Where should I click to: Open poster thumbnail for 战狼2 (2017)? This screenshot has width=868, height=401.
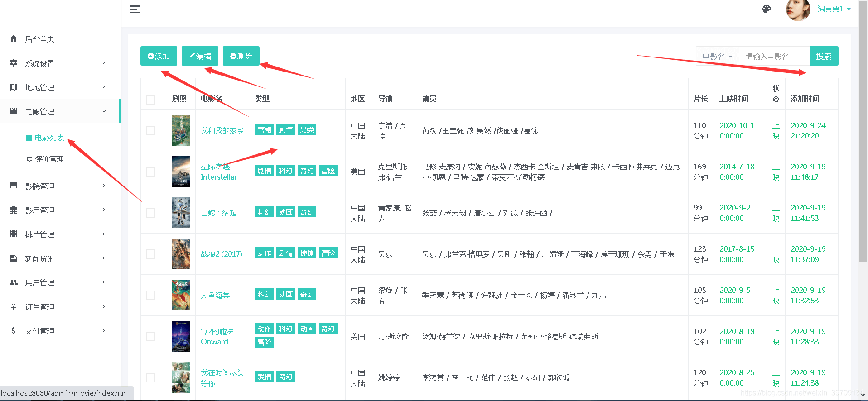pos(181,254)
